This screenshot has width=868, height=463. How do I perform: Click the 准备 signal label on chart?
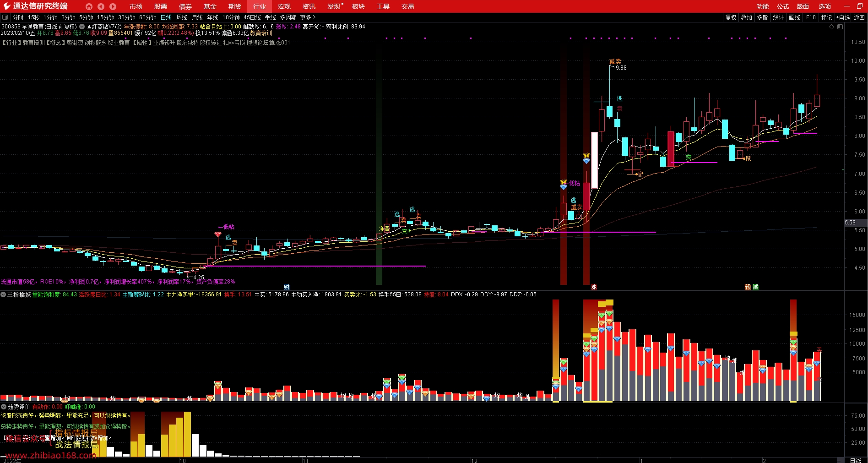pos(384,229)
